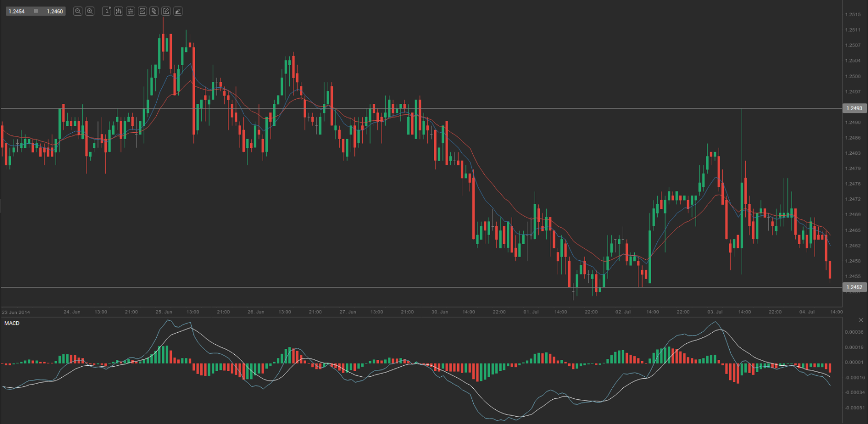Click the sell price 1.2454

[x=17, y=11]
